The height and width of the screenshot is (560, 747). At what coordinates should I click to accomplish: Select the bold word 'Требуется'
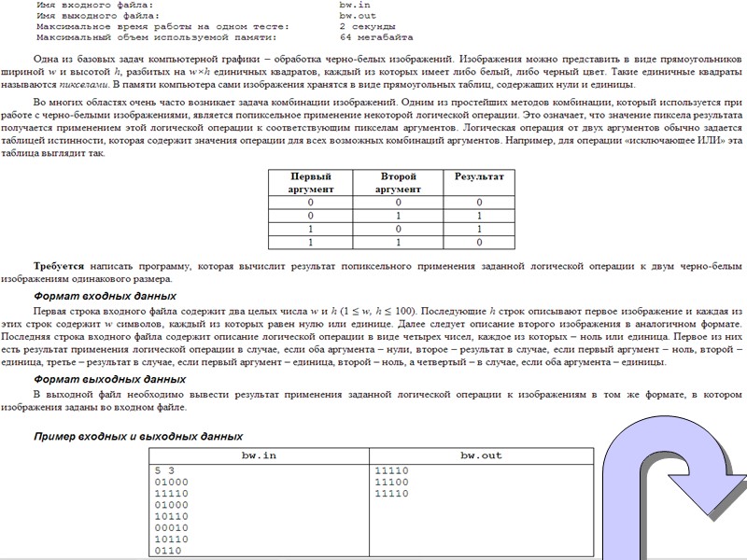click(59, 267)
